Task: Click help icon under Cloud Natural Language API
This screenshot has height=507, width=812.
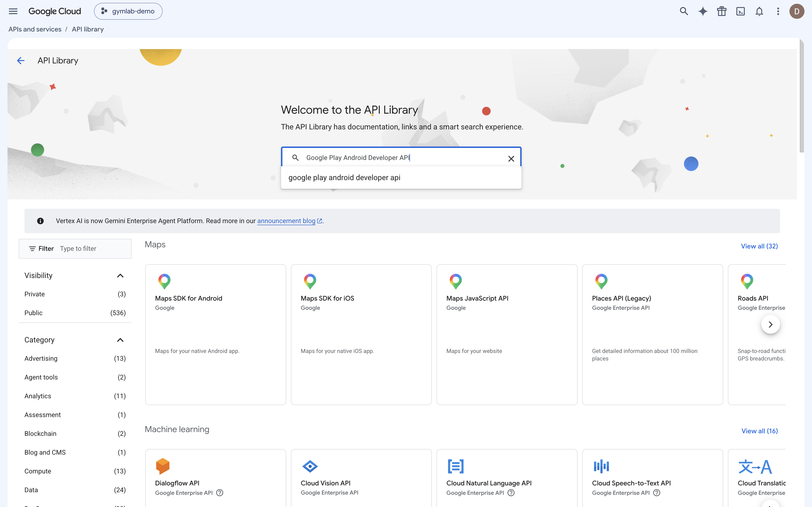Action: (511, 493)
